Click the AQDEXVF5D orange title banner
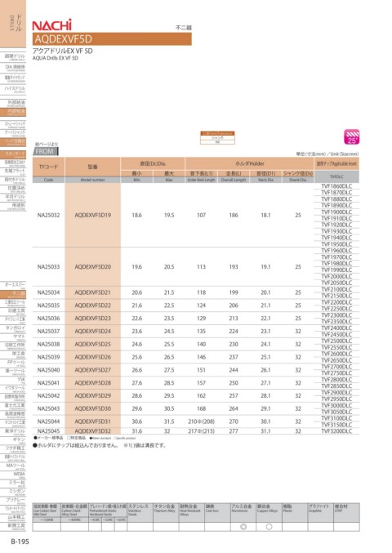392x553 pixels. point(112,38)
